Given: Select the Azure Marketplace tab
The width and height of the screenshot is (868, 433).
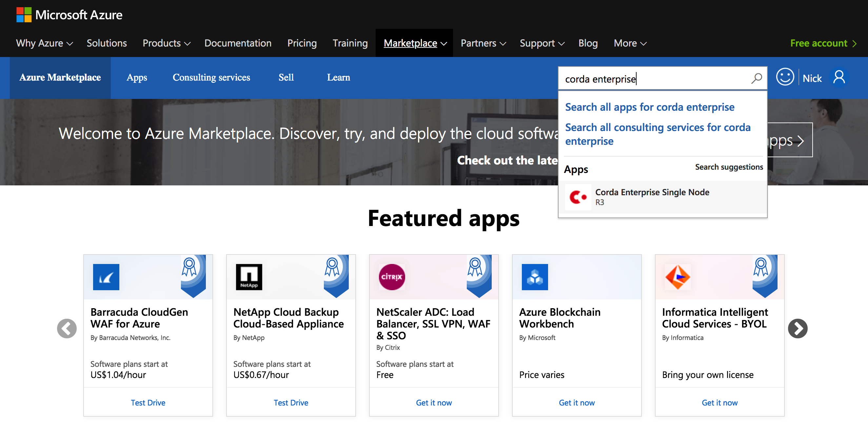Looking at the screenshot, I should 60,77.
